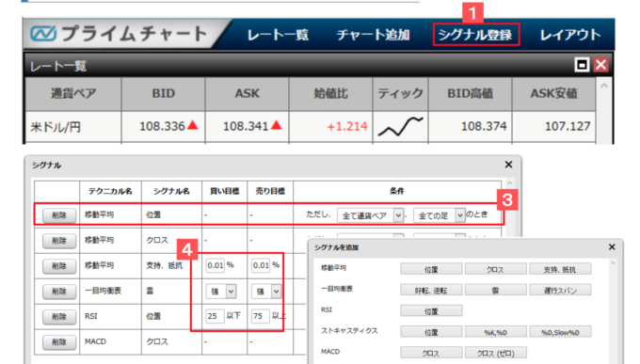Viewport: 640px width, 364px height.
Task: Add ストキャスティクス %K,%D signal
Action: tap(495, 332)
